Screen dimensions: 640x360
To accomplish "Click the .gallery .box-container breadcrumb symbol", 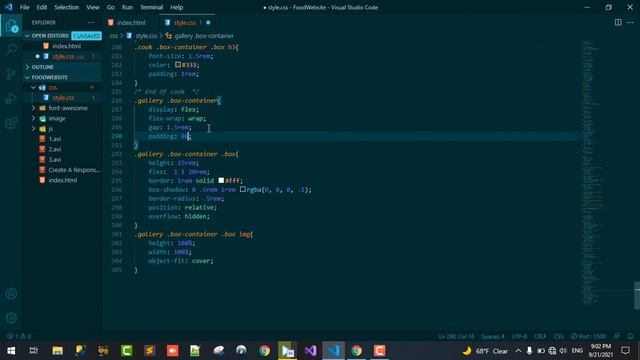I will [200, 36].
